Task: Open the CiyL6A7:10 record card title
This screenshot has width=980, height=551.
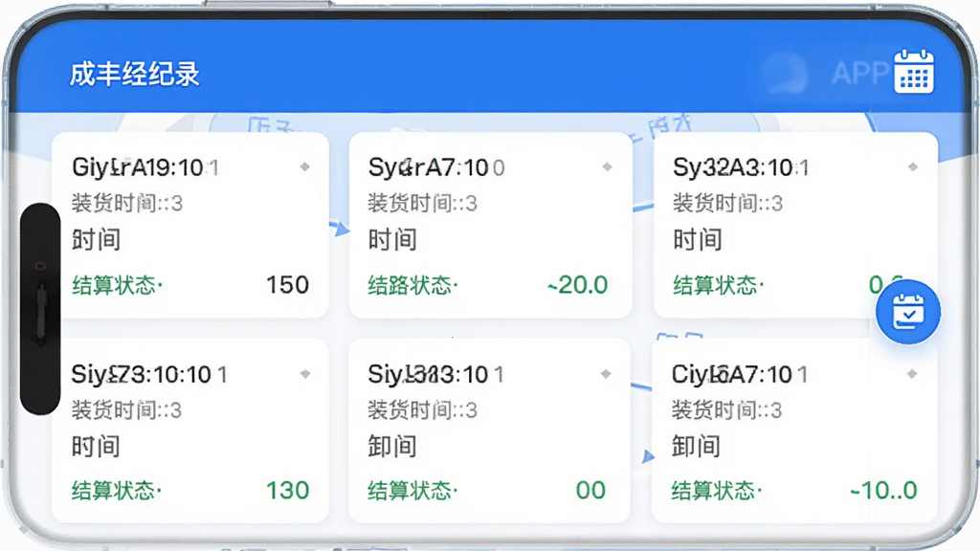Action: 740,375
